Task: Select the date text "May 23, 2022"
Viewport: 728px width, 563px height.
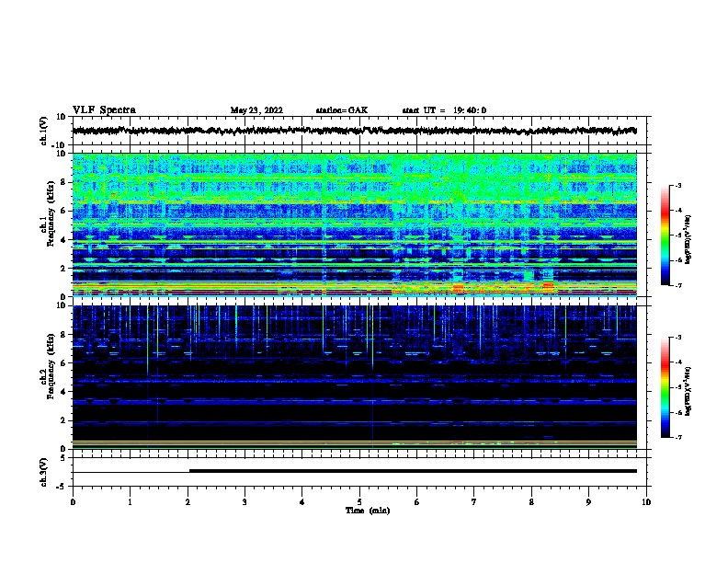Action: click(256, 110)
